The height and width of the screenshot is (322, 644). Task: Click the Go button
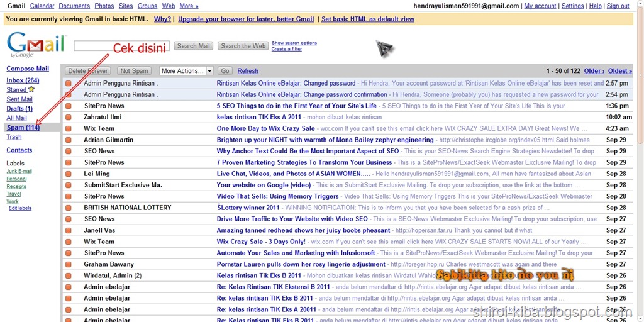(x=225, y=70)
